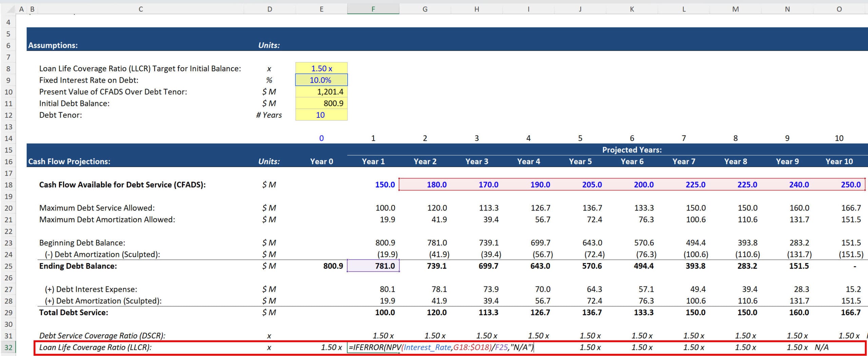Click the Year 10 CFADS value 250.0
Image resolution: width=868 pixels, height=356 pixels.
(849, 185)
